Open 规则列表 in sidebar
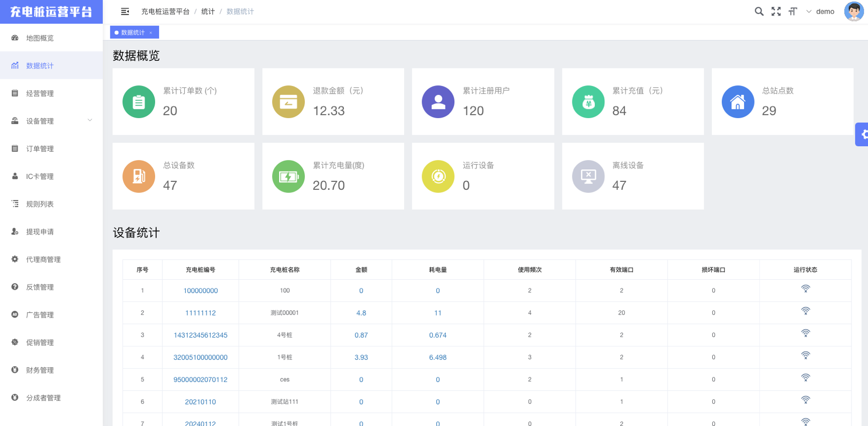 (x=51, y=203)
